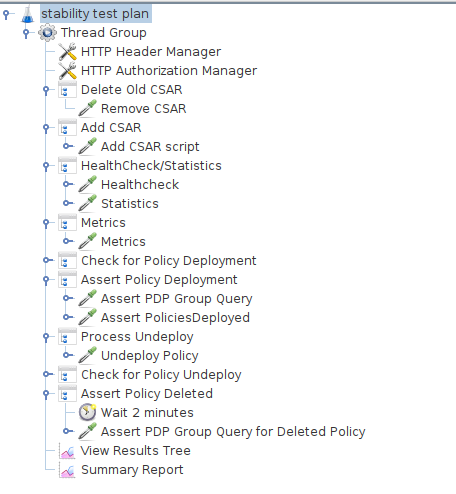Image resolution: width=456 pixels, height=494 pixels.
Task: Click the Assert Policy Deployment controller icon
Action: click(x=67, y=280)
